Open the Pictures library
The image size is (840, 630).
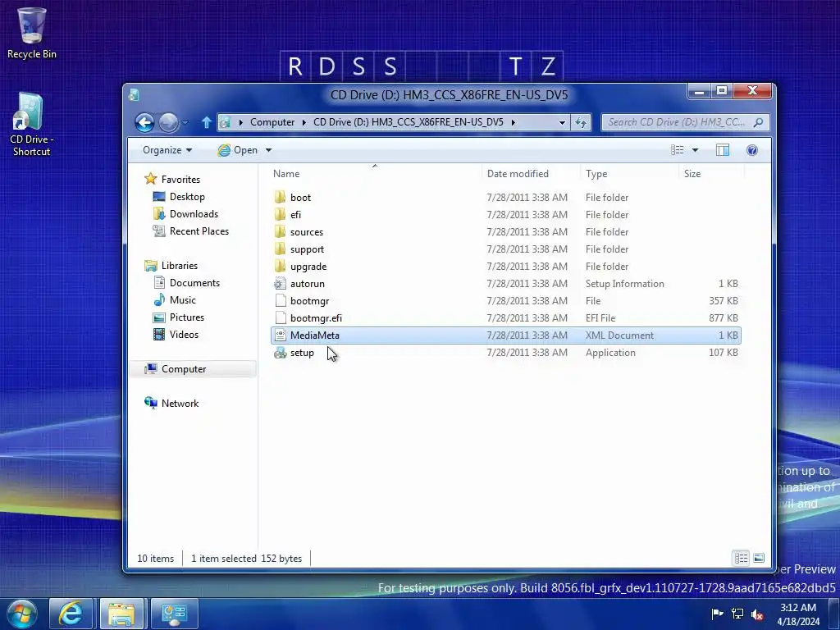point(187,317)
